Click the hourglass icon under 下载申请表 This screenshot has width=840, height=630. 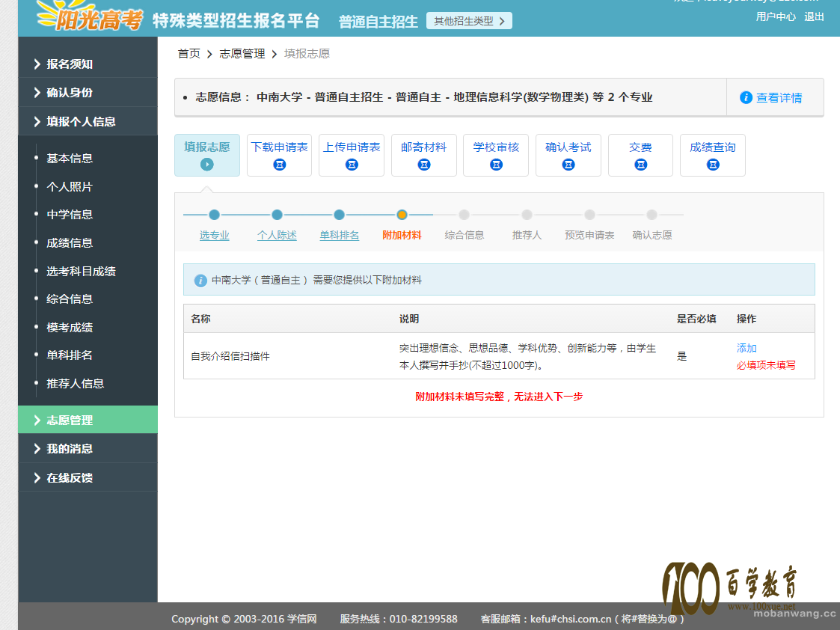[280, 165]
